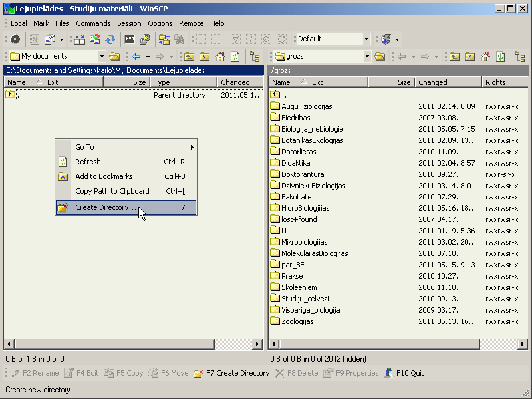Sort remote panel by Rights column
This screenshot has height=399, width=532.
click(505, 82)
